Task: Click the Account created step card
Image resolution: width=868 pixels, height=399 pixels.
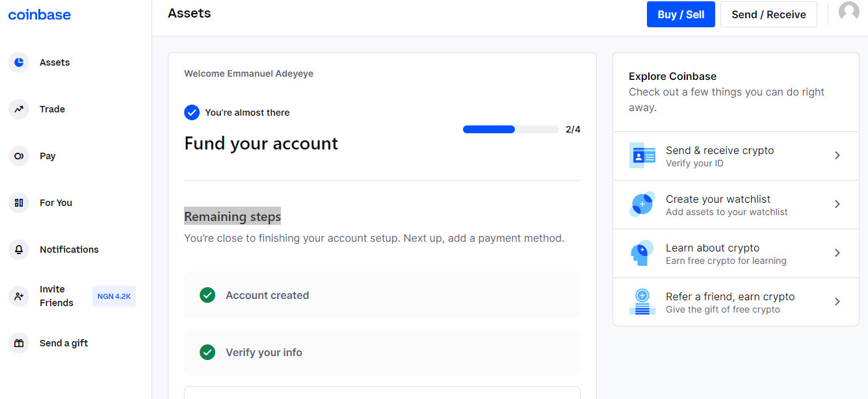Action: pyautogui.click(x=382, y=295)
